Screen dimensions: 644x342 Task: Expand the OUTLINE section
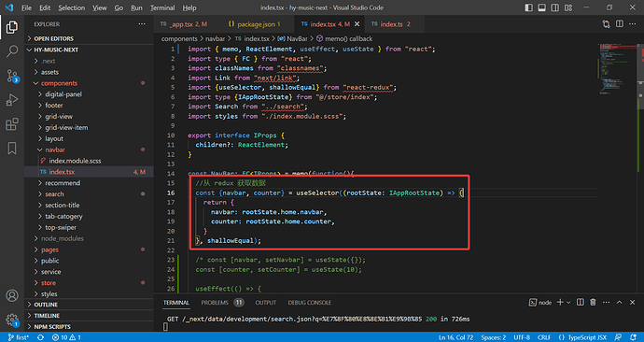click(89, 305)
